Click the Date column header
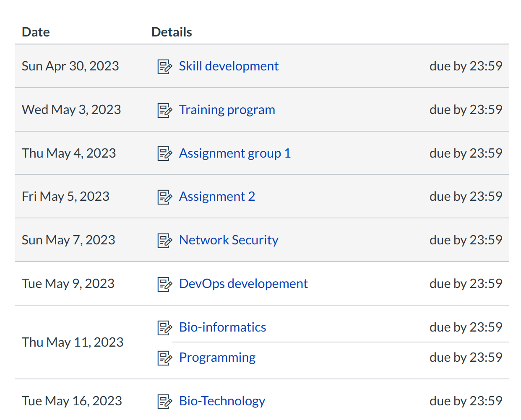This screenshot has height=420, width=521. tap(36, 32)
